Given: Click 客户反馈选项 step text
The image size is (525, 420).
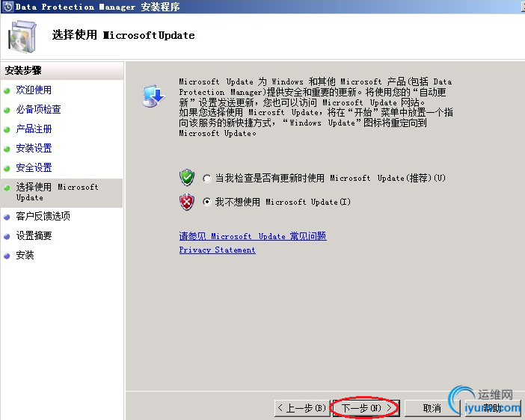Looking at the screenshot, I should [x=43, y=216].
